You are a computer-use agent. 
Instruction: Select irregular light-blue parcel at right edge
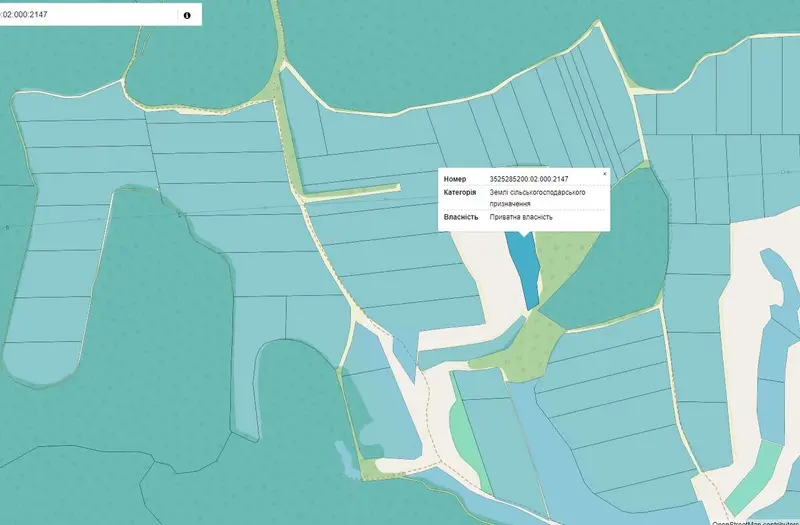[778, 347]
